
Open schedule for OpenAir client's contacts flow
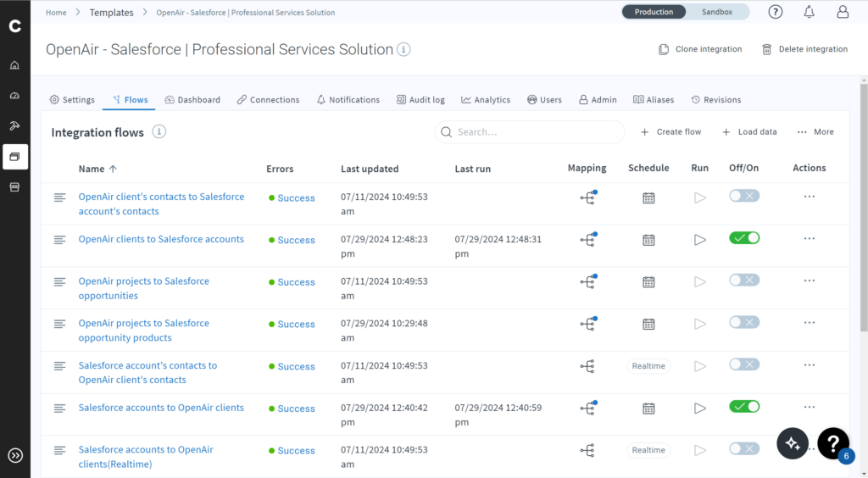[x=648, y=197]
